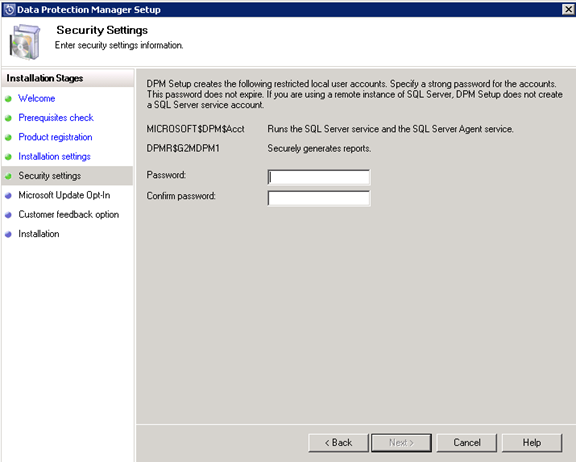The width and height of the screenshot is (576, 462).
Task: Return to Installation settings stage
Action: pyautogui.click(x=54, y=156)
